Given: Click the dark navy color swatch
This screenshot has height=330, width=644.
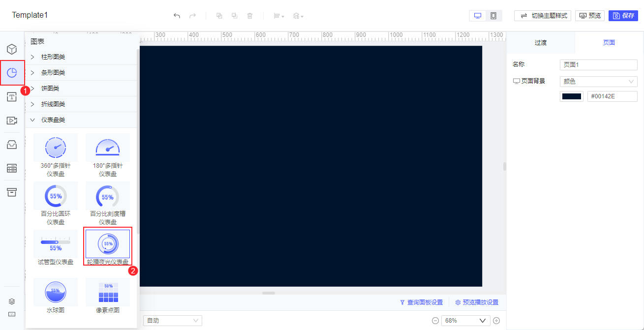Looking at the screenshot, I should [x=572, y=96].
